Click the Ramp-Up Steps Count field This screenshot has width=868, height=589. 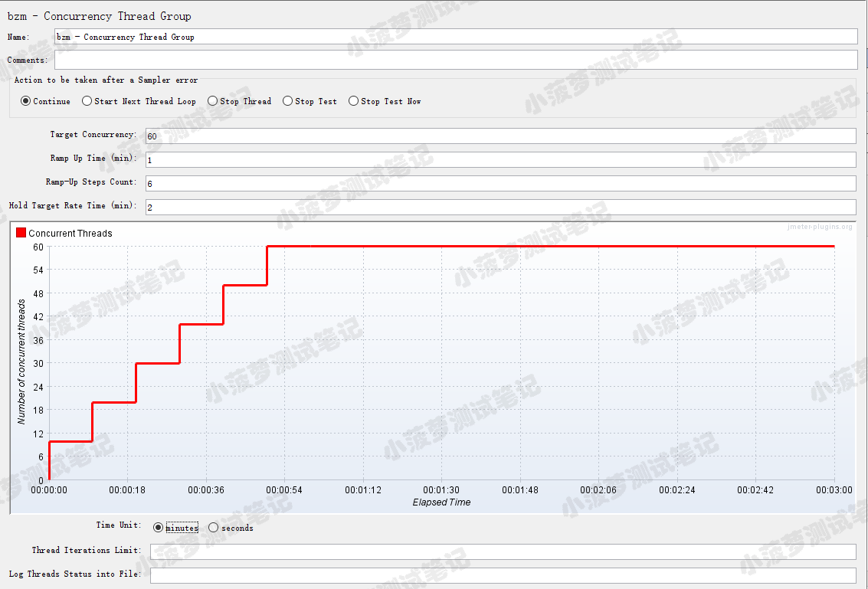click(x=500, y=183)
